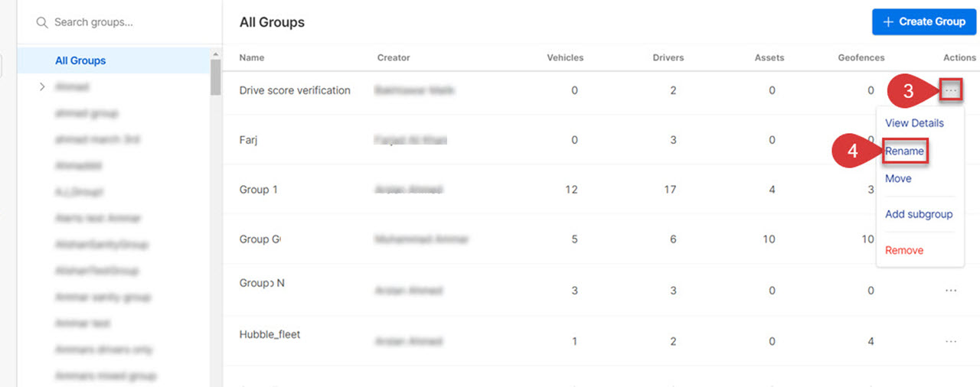Screen dimensions: 980x387
Task: Focus the Search groups input field
Action: coord(119,23)
